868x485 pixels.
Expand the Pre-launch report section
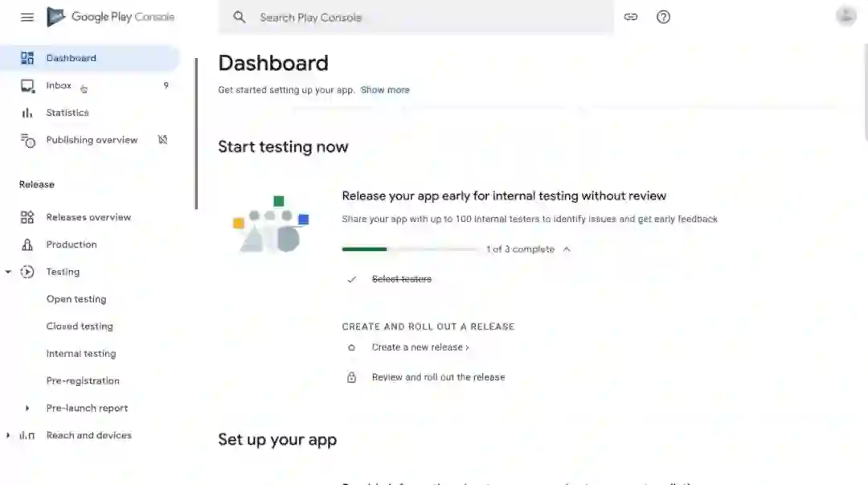coord(27,408)
